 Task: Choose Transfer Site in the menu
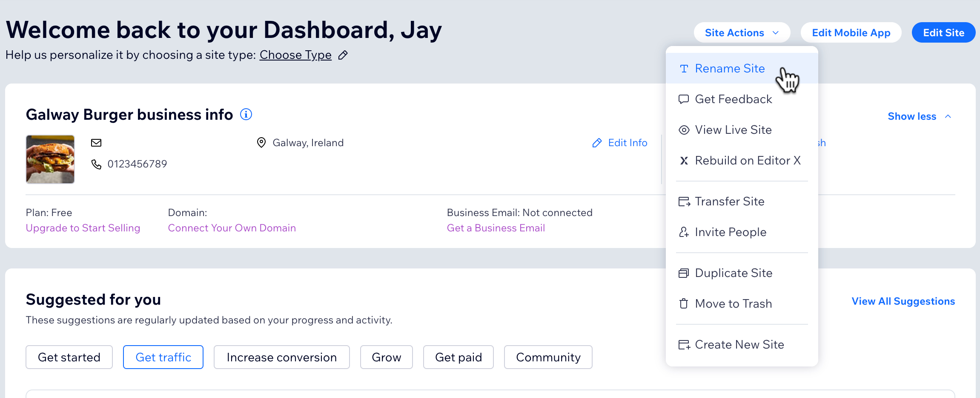(729, 202)
